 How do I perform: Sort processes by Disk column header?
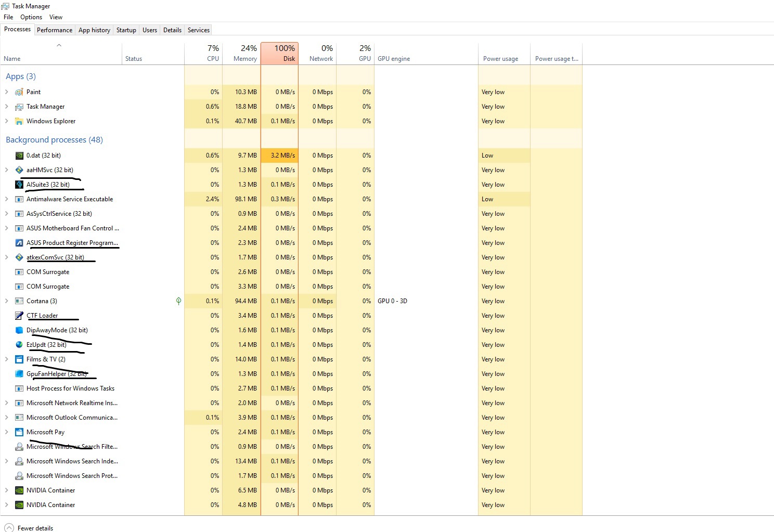279,54
